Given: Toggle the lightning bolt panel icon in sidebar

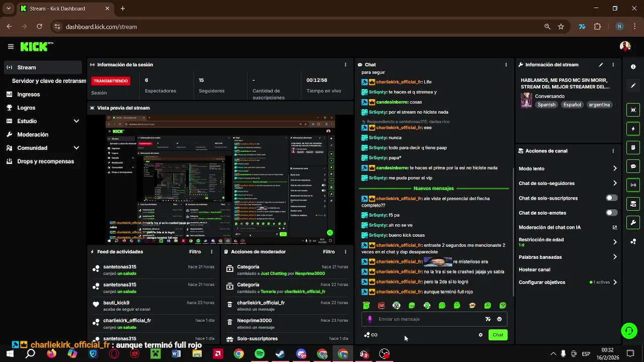Looking at the screenshot, I should (633, 129).
